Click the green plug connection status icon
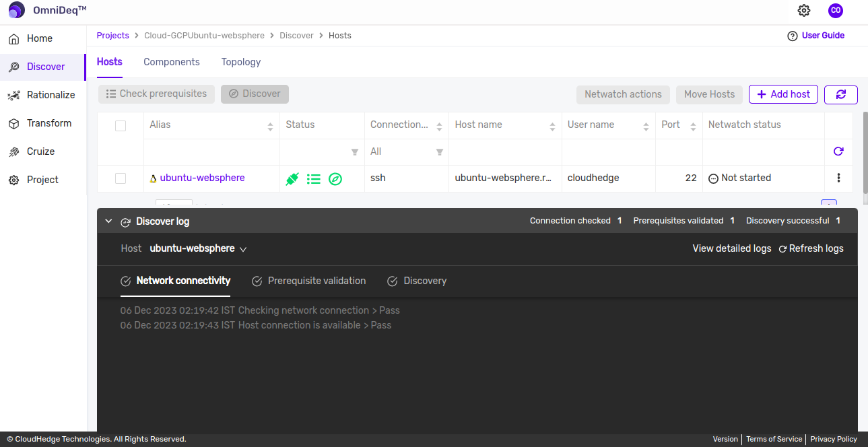 pyautogui.click(x=292, y=179)
